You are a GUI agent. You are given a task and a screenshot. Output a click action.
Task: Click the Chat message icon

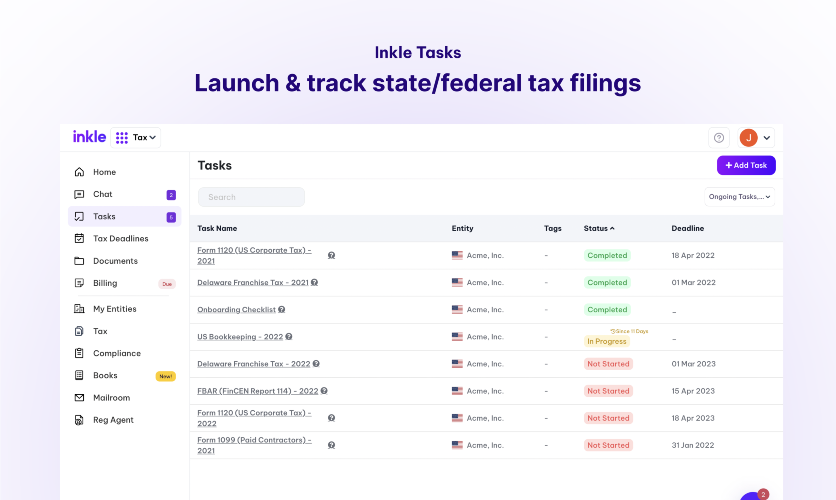[79, 194]
